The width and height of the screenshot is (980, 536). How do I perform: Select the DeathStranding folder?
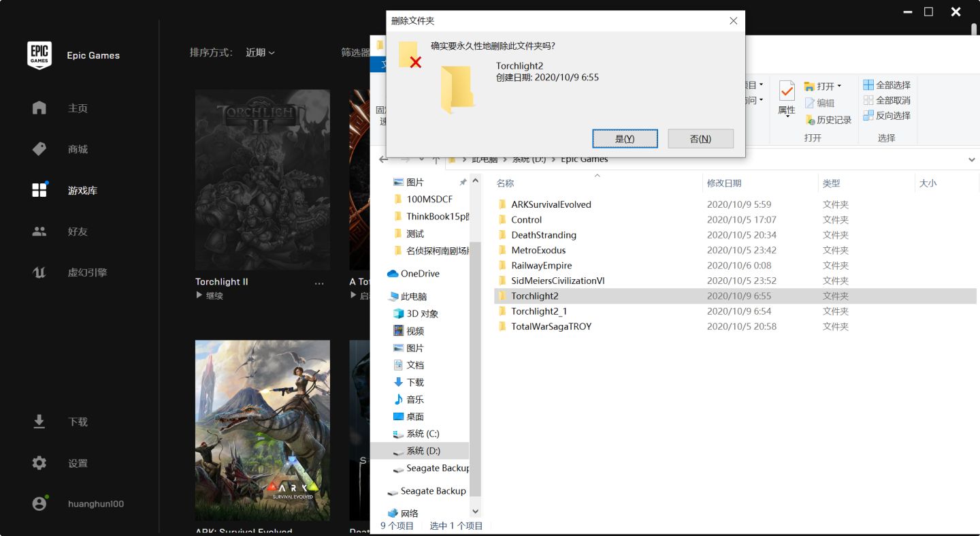pos(536,235)
